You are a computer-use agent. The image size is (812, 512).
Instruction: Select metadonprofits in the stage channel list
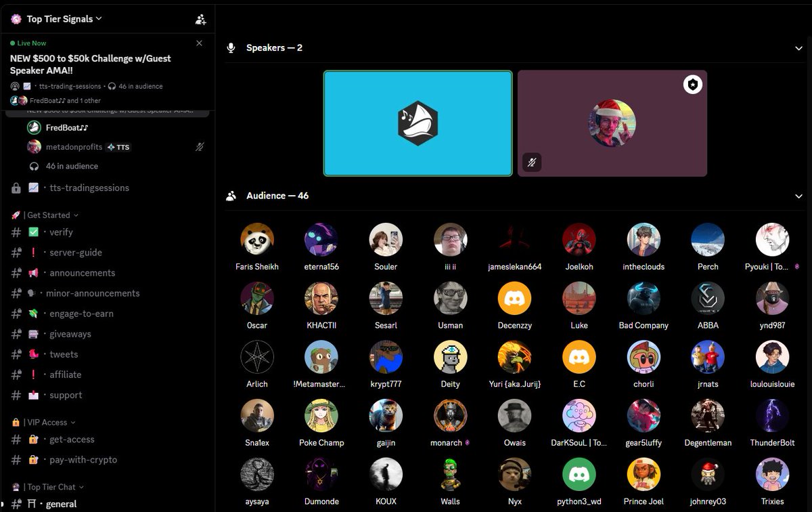click(74, 147)
